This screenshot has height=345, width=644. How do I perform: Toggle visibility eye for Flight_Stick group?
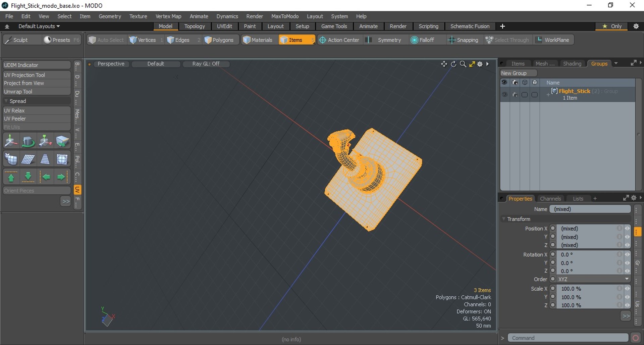pyautogui.click(x=504, y=95)
